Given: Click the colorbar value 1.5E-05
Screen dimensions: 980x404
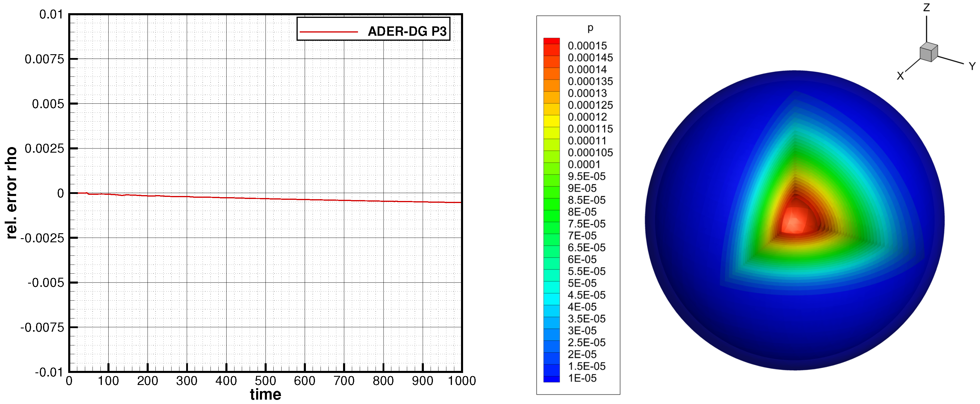Looking at the screenshot, I should 587,366.
